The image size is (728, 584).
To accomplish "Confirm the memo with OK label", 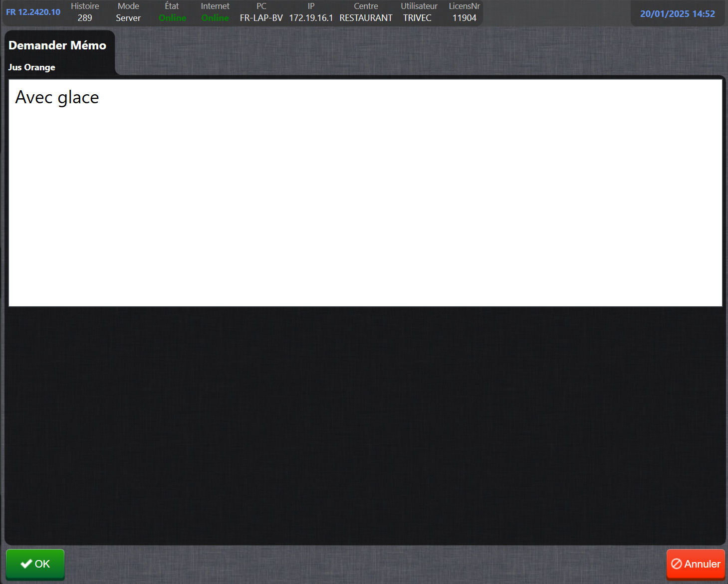I will coord(42,564).
